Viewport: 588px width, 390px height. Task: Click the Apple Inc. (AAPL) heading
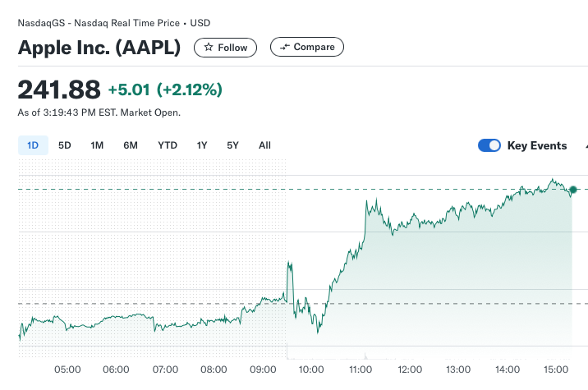[99, 48]
